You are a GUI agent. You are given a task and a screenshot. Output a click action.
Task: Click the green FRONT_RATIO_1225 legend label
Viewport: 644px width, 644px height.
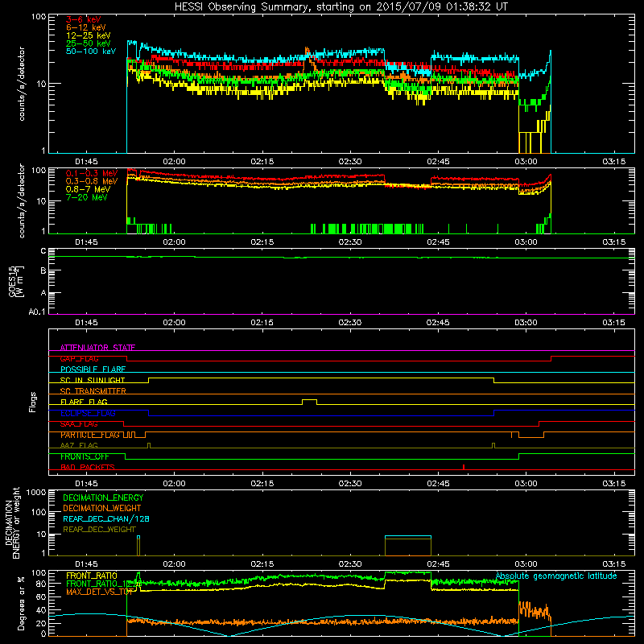tap(103, 584)
